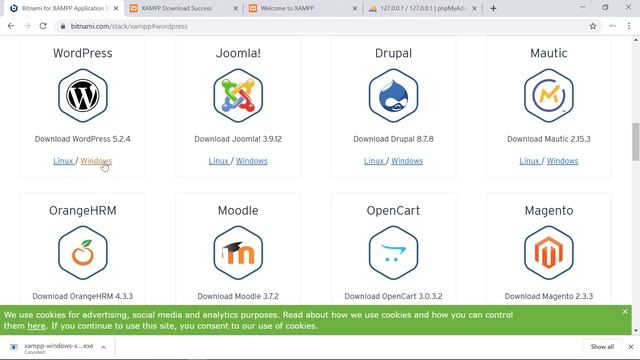Click the Joomla! hexagon logo

(x=238, y=96)
